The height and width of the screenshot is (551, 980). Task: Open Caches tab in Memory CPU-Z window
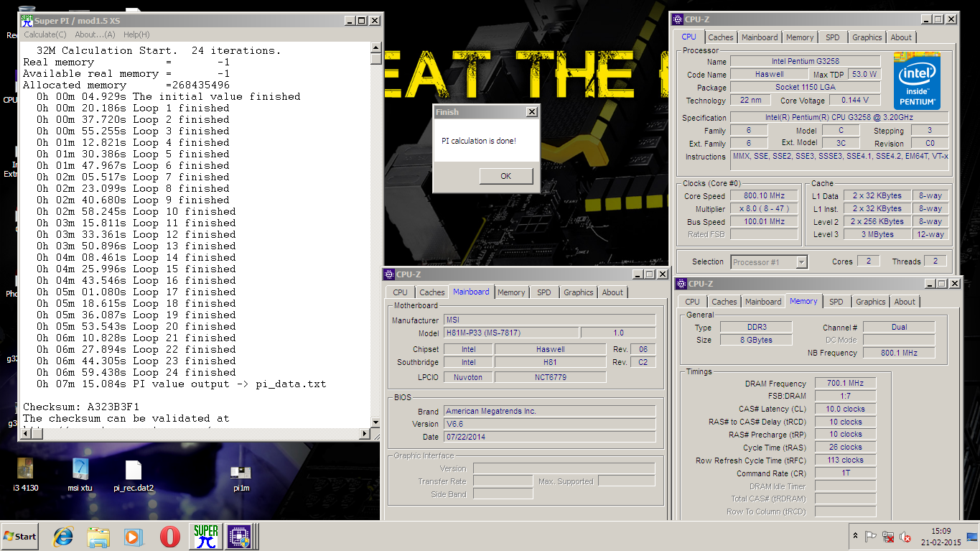[724, 302]
